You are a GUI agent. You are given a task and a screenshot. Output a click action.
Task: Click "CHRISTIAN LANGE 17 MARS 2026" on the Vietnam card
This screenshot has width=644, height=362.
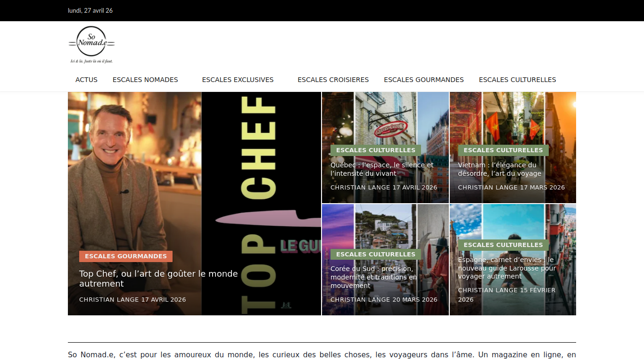(512, 188)
